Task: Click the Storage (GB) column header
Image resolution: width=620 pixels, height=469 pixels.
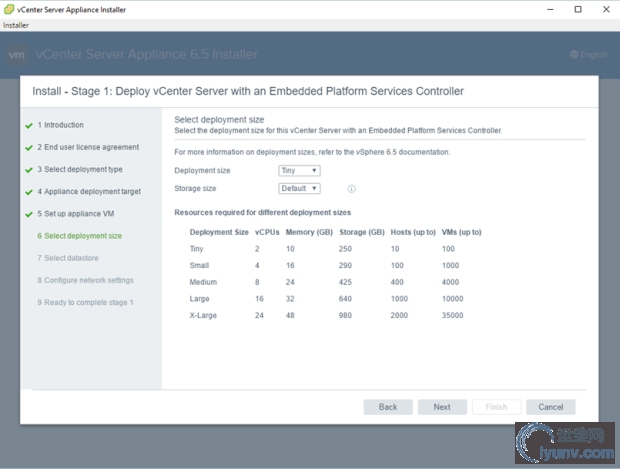Action: coord(362,232)
